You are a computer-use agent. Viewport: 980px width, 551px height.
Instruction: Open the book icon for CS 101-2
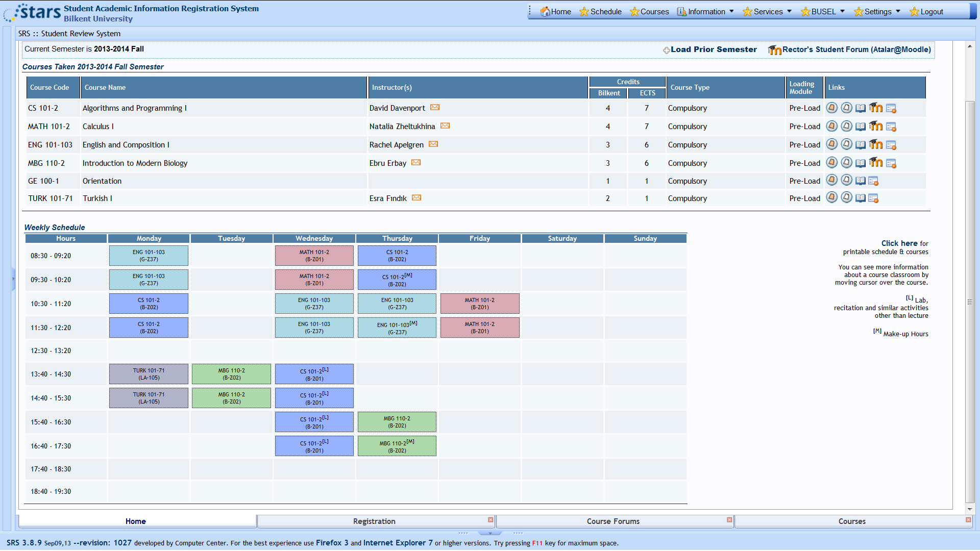861,108
